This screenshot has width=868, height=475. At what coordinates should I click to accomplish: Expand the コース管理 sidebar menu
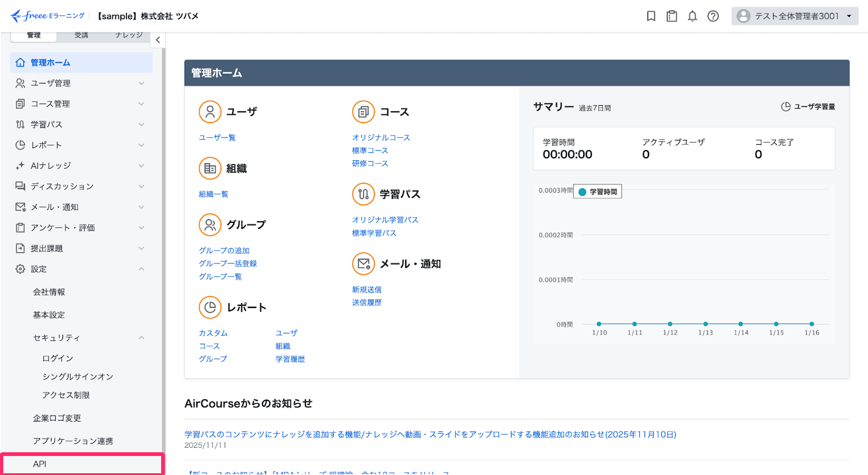(81, 104)
